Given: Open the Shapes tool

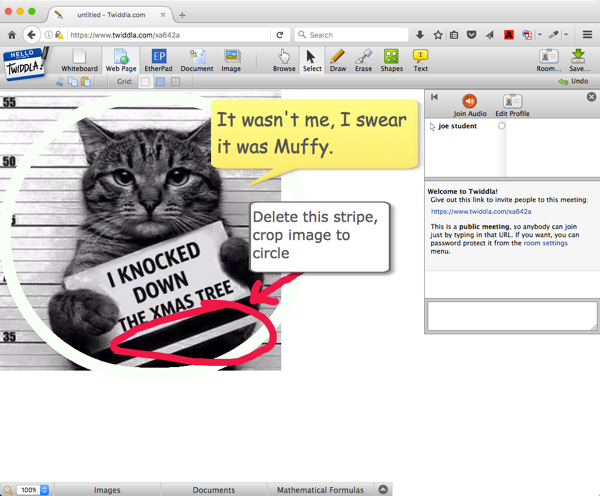Looking at the screenshot, I should pos(391,60).
